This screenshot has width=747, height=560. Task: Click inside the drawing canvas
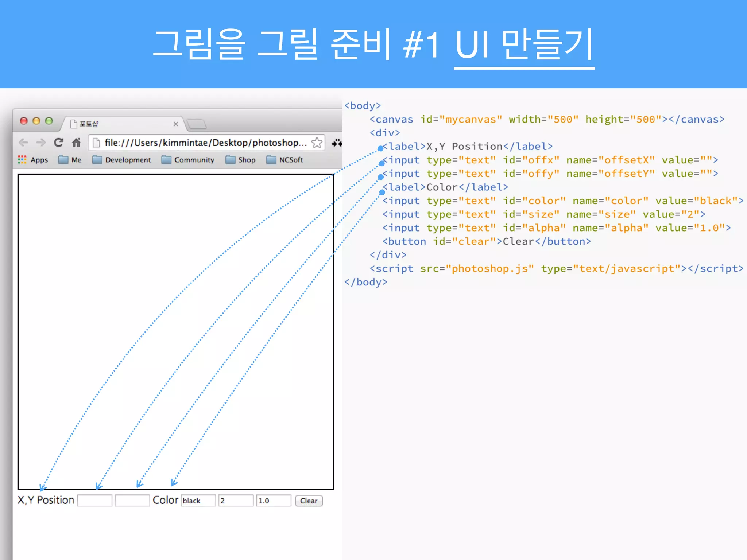(176, 332)
